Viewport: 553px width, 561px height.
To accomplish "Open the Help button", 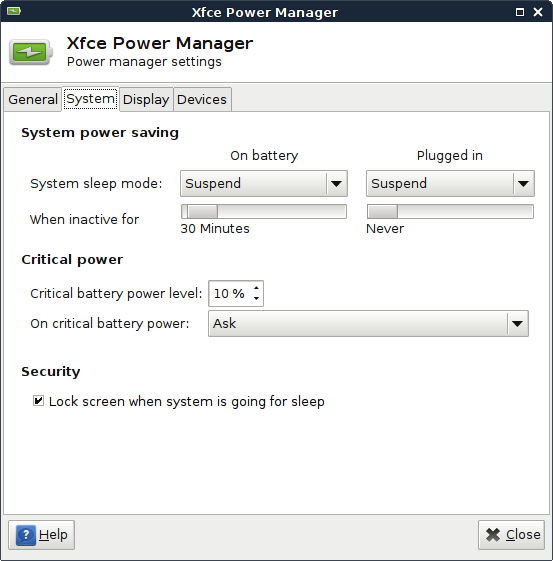I will [x=41, y=535].
